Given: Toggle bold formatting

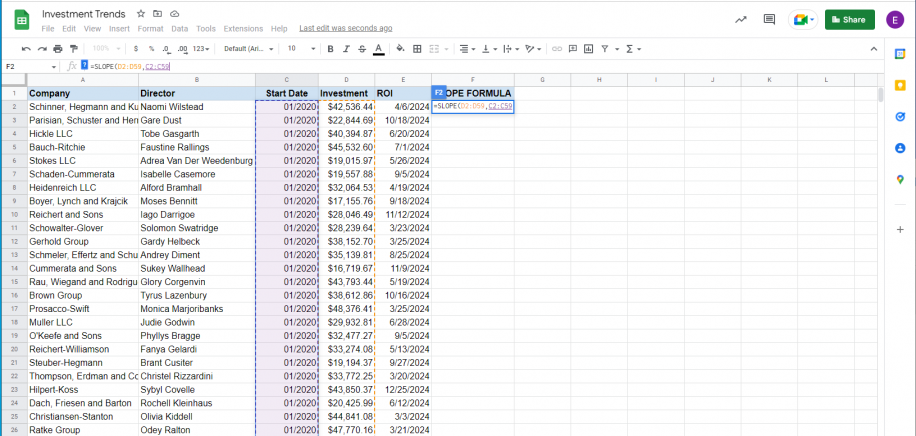Looking at the screenshot, I should tap(331, 49).
